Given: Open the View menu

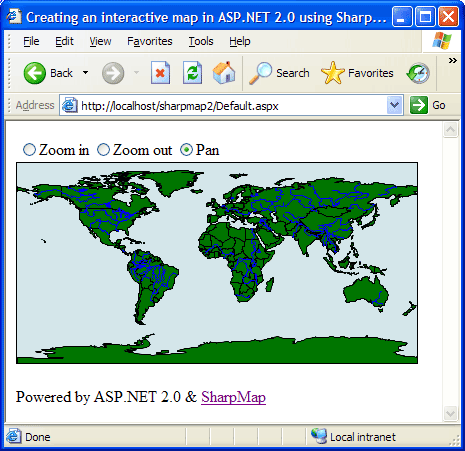Looking at the screenshot, I should (100, 41).
